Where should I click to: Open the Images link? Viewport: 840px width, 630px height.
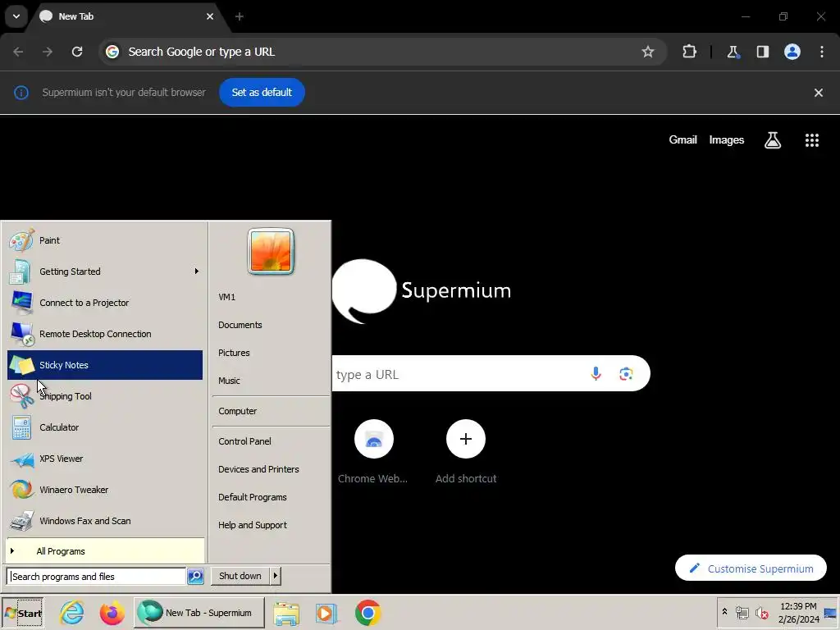click(727, 139)
